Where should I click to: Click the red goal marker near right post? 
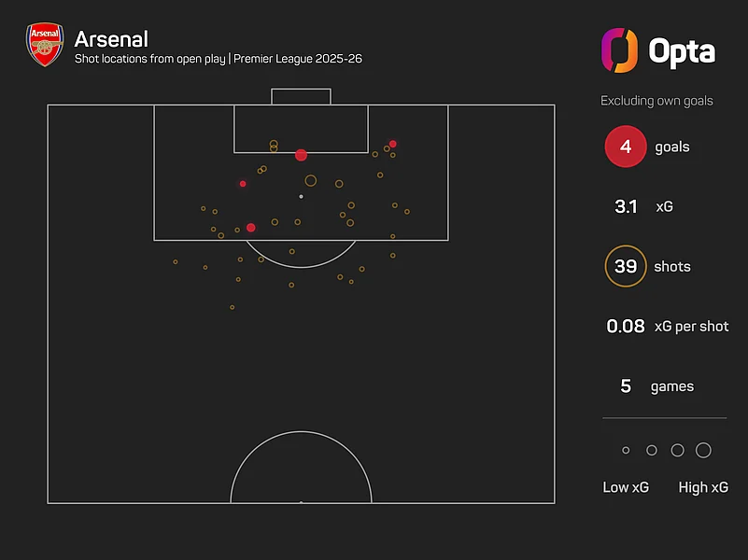tap(392, 144)
